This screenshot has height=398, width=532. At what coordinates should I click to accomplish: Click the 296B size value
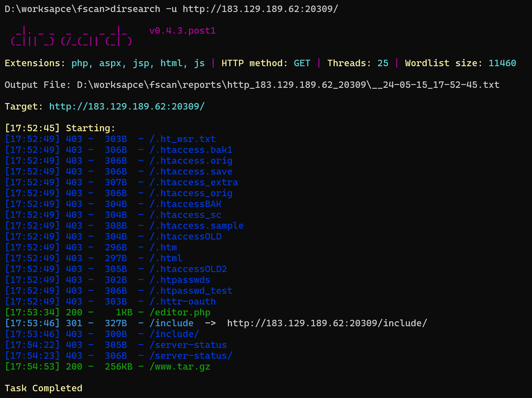pos(116,247)
